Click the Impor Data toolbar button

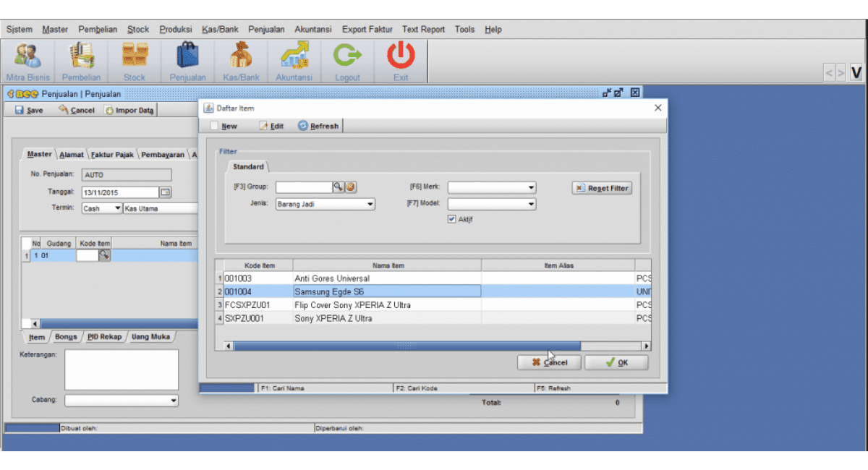pos(129,111)
